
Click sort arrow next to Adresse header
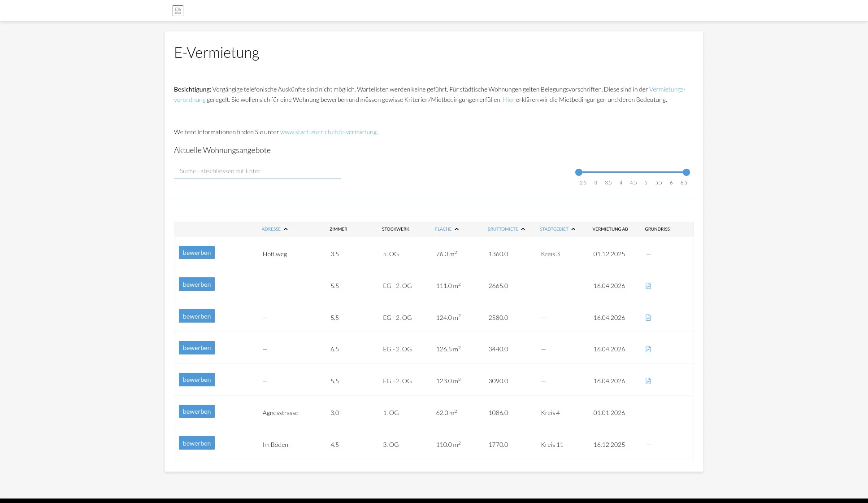(286, 229)
